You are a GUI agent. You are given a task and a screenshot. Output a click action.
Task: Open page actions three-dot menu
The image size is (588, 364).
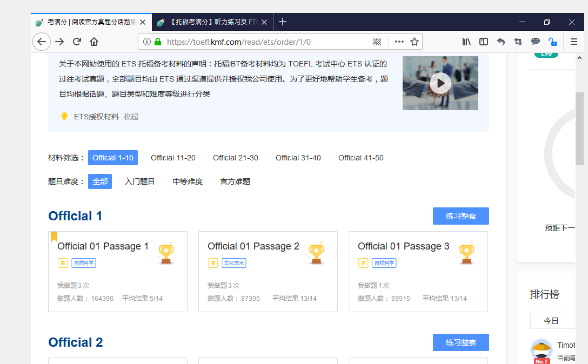(399, 42)
